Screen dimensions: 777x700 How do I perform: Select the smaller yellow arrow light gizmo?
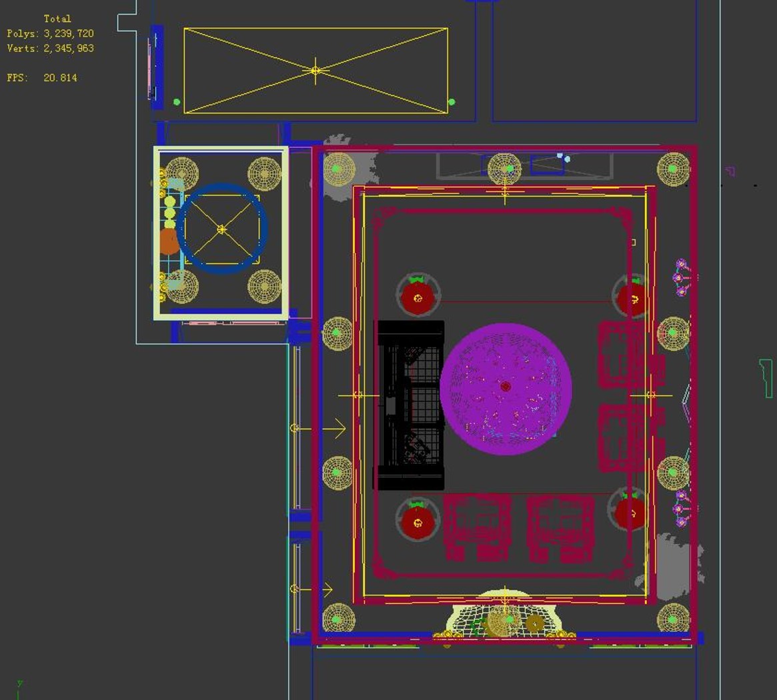(311, 589)
